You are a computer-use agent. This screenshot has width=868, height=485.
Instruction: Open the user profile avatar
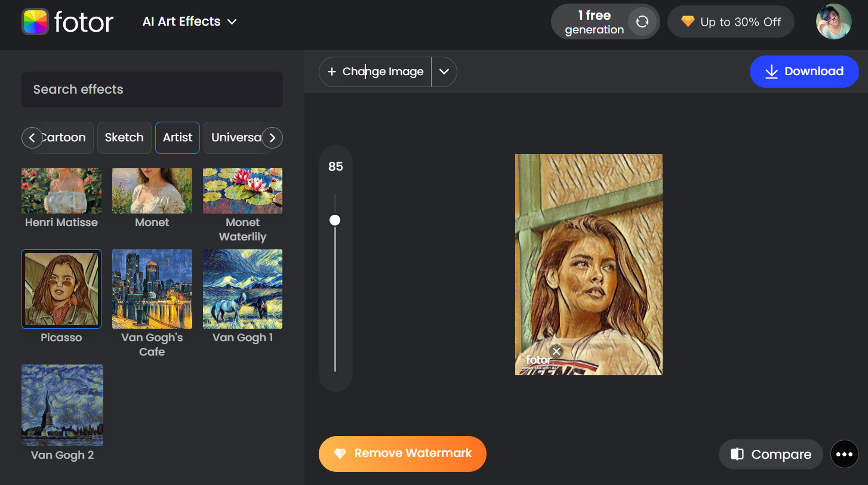[x=833, y=21]
